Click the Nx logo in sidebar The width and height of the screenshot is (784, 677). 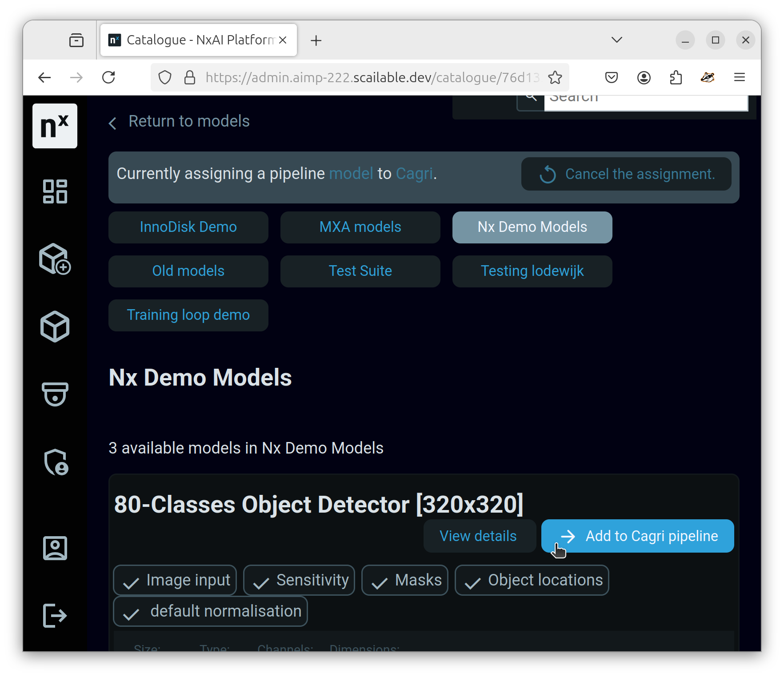[55, 126]
